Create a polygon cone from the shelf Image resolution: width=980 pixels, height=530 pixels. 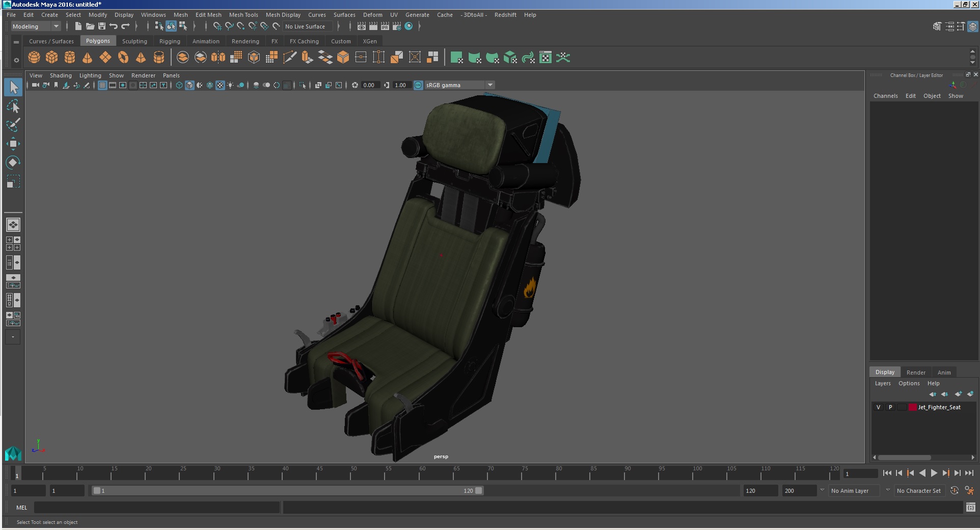[x=88, y=58]
